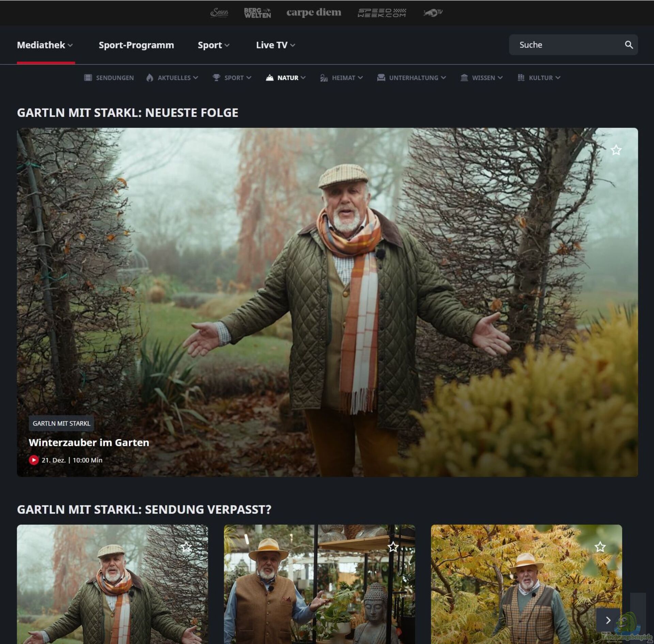Toggle favorite star on the first thumbnail
The height and width of the screenshot is (644, 654).
186,547
